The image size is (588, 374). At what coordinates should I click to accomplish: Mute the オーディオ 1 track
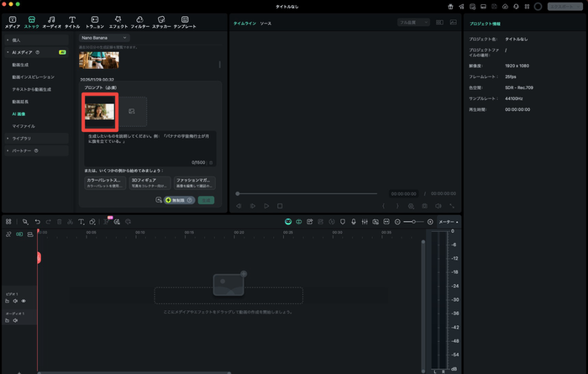point(15,322)
